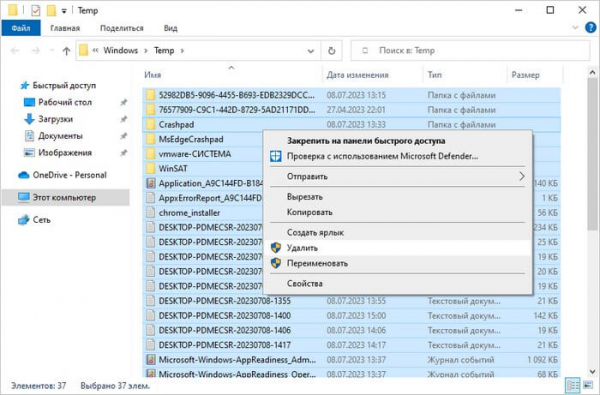Viewport: 600px width, 395px height.
Task: Click the pin icon next to Документы
Action: 123,136
